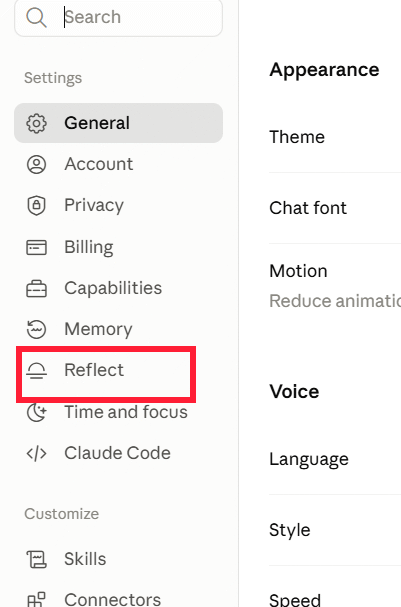Focus the Search input field
Viewport: 401px width, 607px height.
[118, 17]
